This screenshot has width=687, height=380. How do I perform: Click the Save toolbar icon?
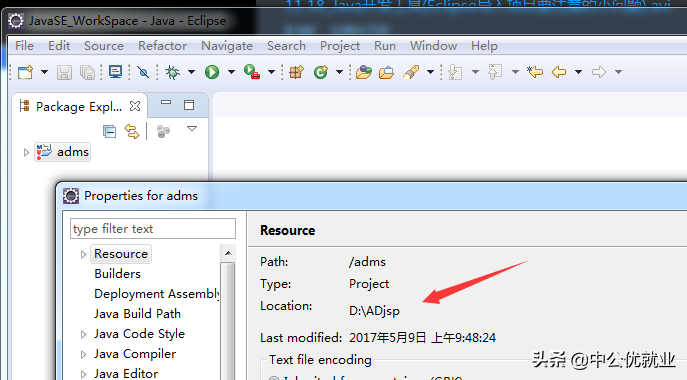(64, 72)
